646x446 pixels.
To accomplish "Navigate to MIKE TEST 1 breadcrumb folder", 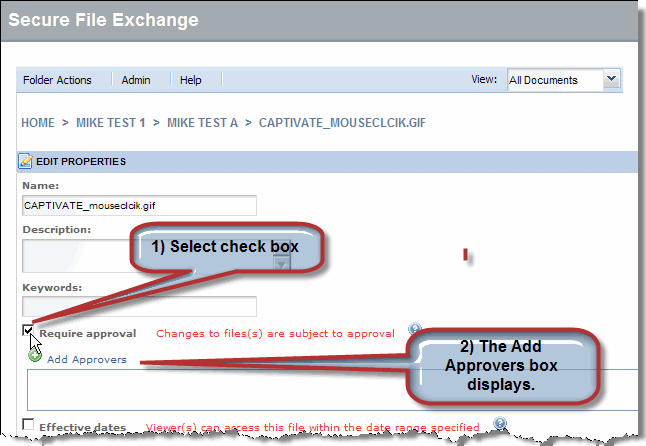I will coord(111,122).
